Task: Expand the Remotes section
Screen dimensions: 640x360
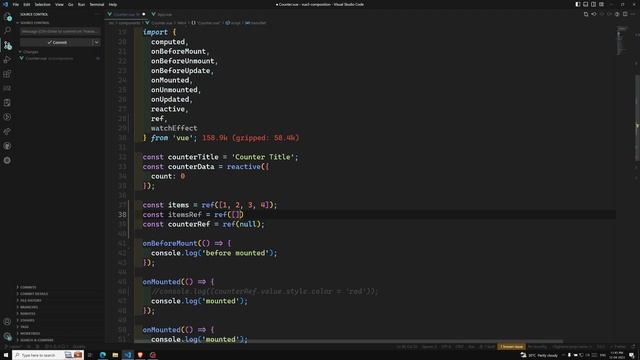Action: [x=28, y=313]
